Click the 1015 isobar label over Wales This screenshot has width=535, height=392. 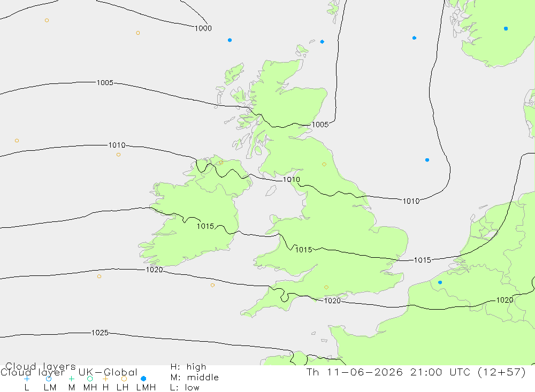click(304, 250)
